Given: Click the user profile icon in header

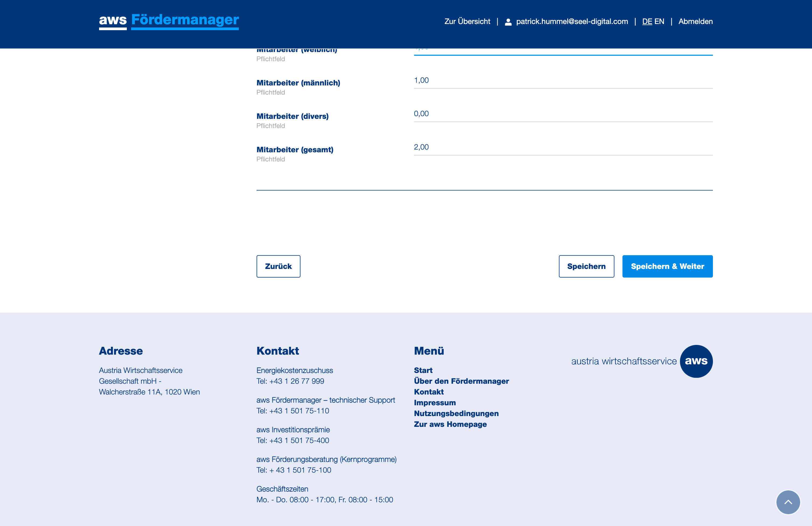Looking at the screenshot, I should [x=508, y=22].
